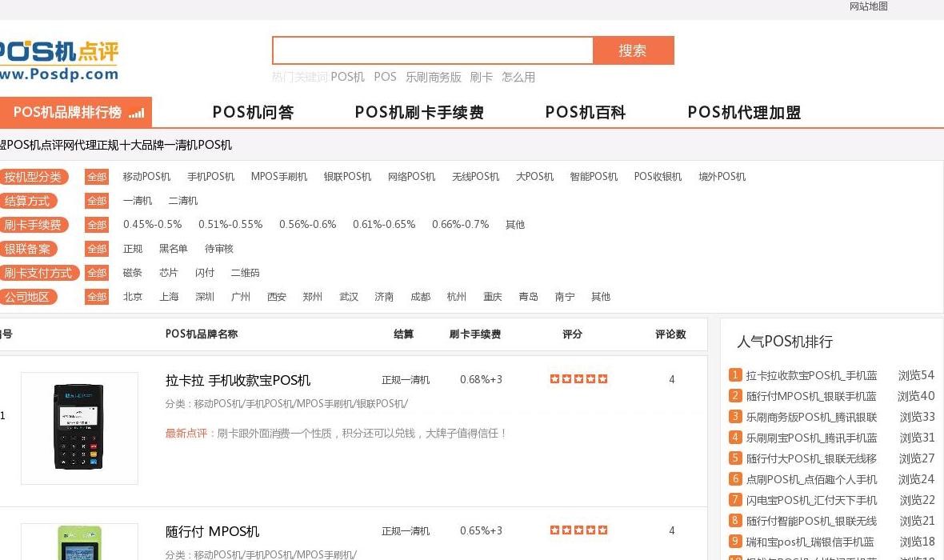Filter by 移动POS机 type
This screenshot has width=944, height=560.
tap(146, 177)
